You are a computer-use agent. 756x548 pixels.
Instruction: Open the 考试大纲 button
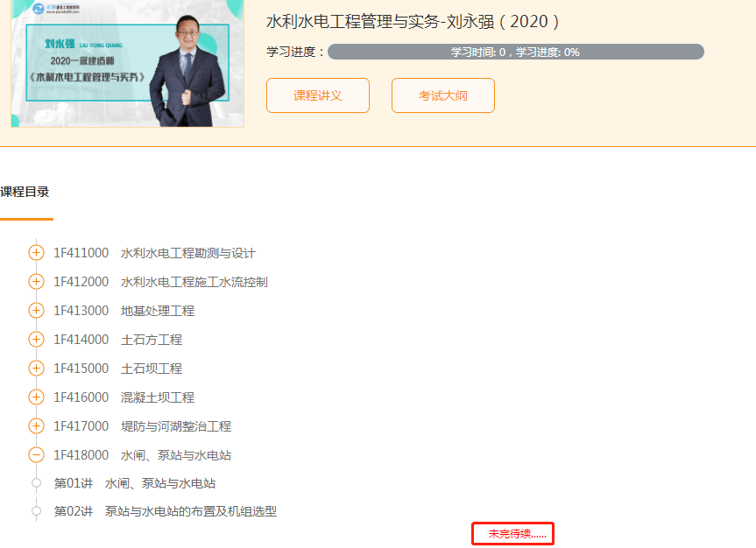point(442,95)
